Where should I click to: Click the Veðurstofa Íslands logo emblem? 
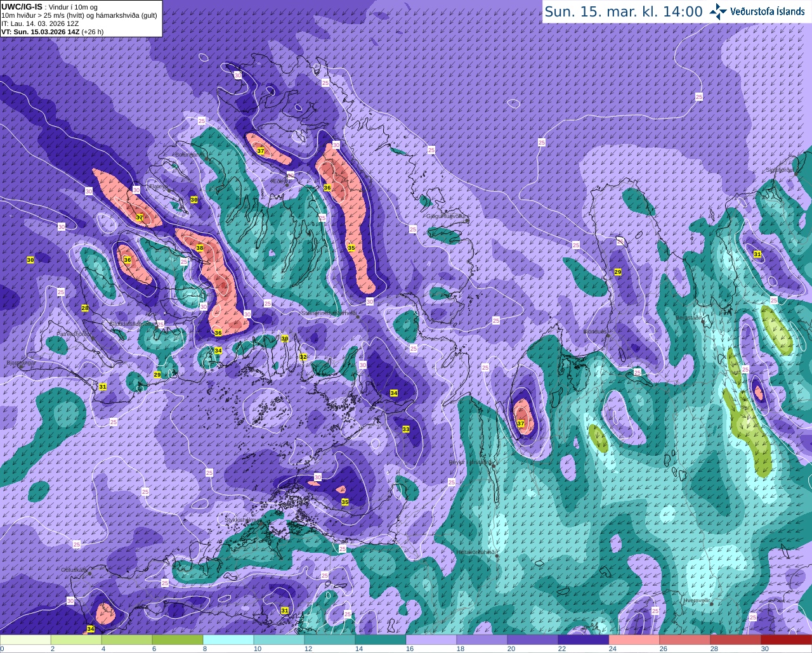click(719, 11)
